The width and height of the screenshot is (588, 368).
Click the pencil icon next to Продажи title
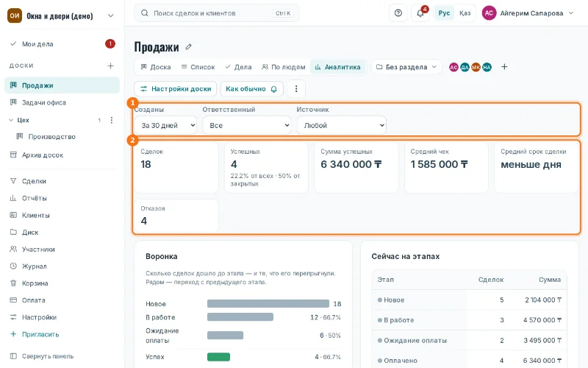coord(189,47)
